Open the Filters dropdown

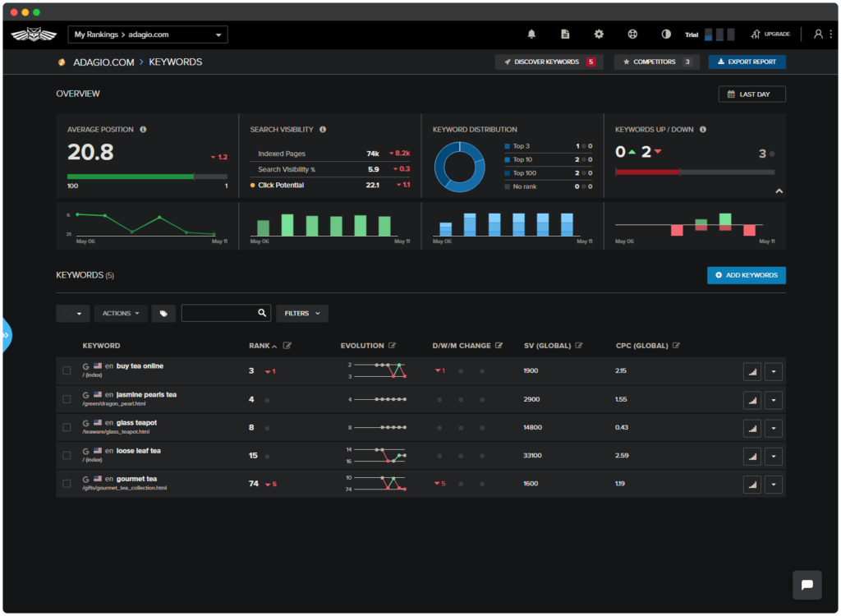tap(302, 314)
